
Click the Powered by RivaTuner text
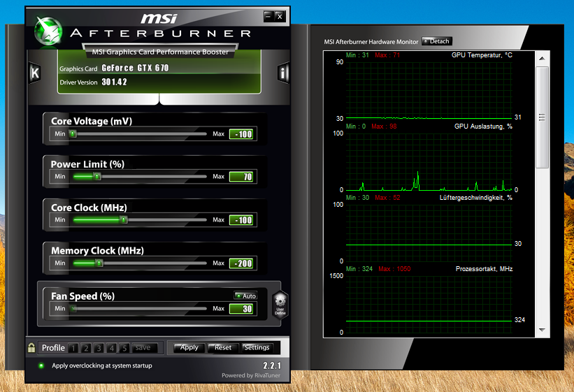coord(251,375)
